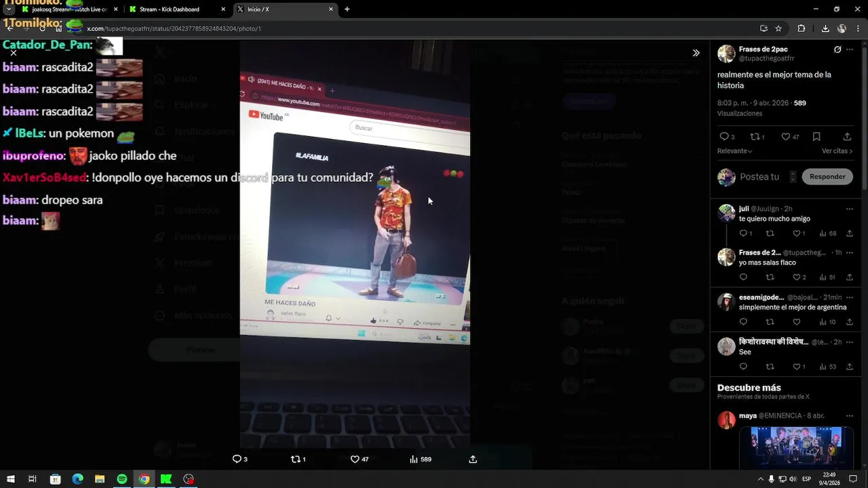Like eseamigode's comment
Image resolution: width=868 pixels, height=488 pixels.
click(x=797, y=322)
